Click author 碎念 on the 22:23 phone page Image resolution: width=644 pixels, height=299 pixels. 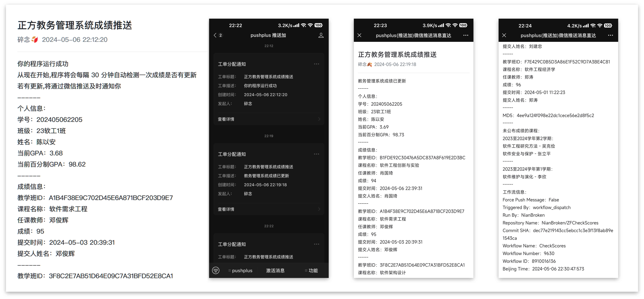362,64
